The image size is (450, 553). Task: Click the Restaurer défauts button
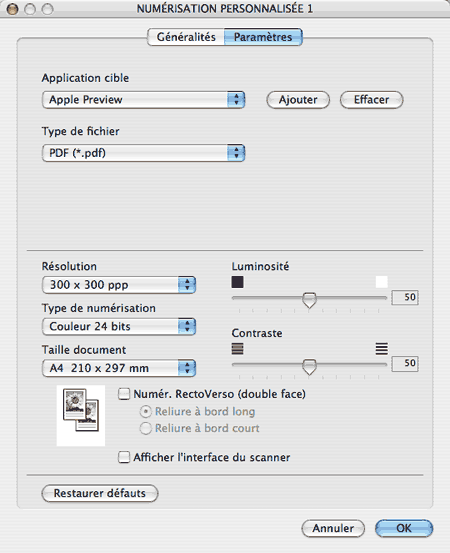(100, 493)
